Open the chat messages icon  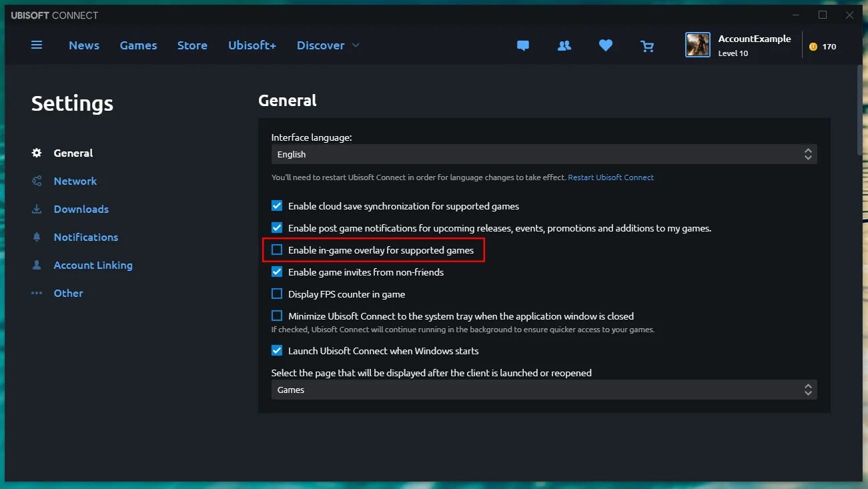tap(523, 46)
